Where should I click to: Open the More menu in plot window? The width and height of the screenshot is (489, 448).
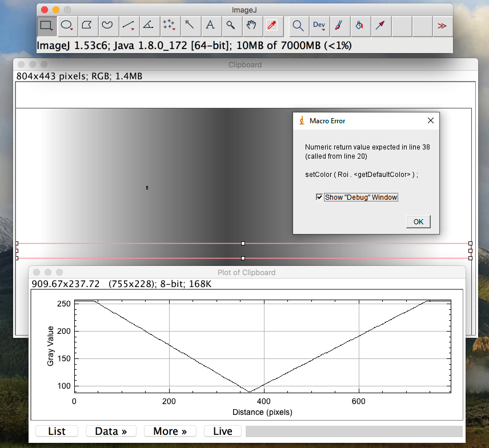pyautogui.click(x=170, y=431)
